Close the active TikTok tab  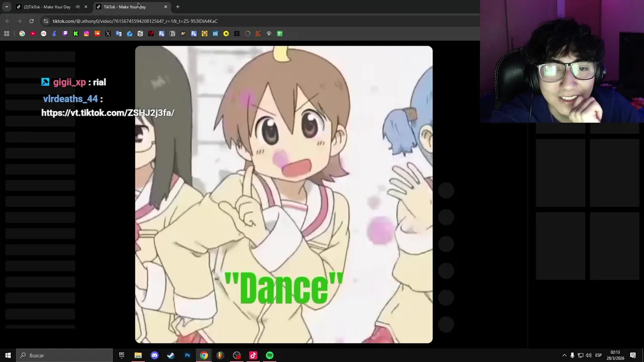coord(166,7)
